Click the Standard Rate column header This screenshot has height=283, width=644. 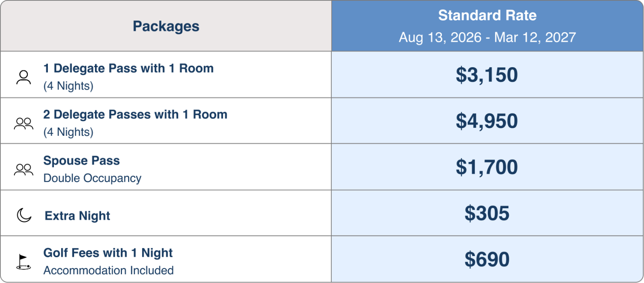coord(487,15)
